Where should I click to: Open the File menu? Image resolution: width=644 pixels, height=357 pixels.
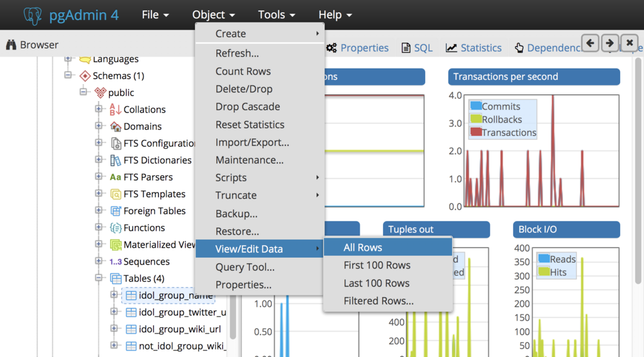(155, 15)
